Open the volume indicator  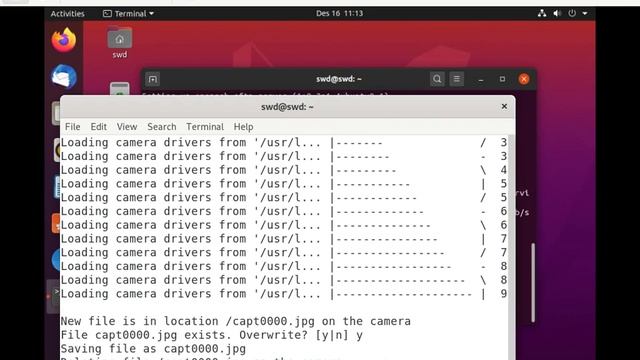coord(557,13)
